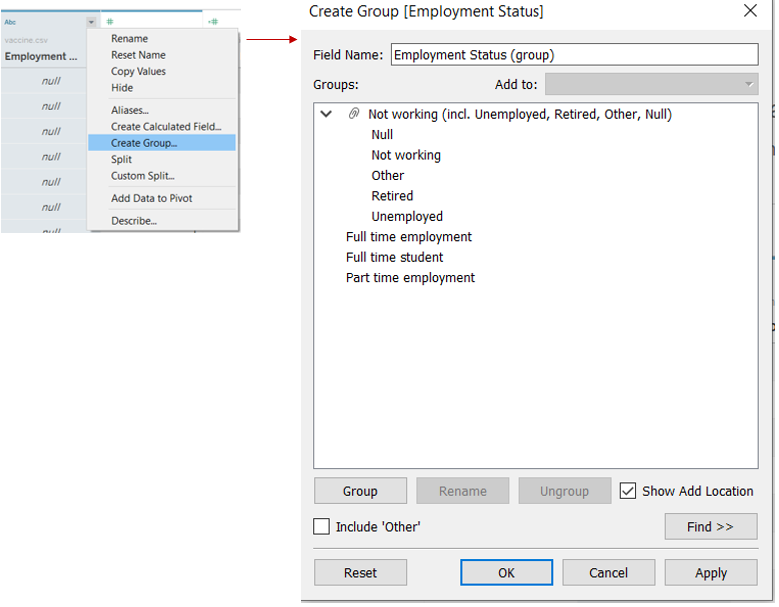This screenshot has height=607, width=779.
Task: Click the paperclip group icon beside Not working
Action: 353,115
